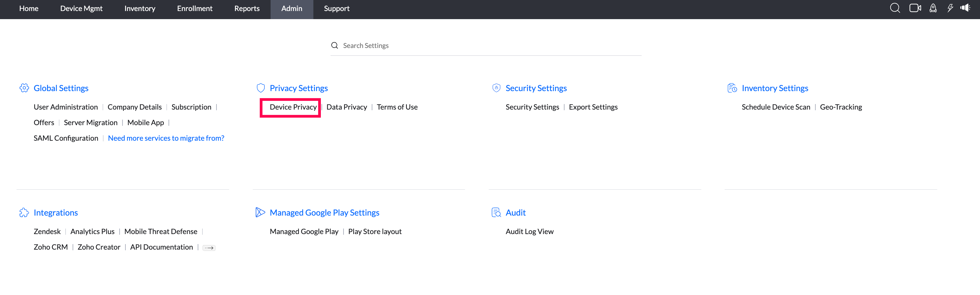Screen dimensions: 980x295
Task: Click the Privacy Settings shield icon
Action: 261,88
